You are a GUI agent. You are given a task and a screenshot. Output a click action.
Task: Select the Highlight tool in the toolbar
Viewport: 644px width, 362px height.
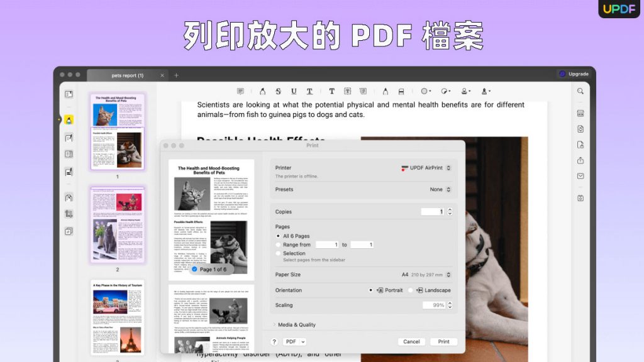[264, 91]
